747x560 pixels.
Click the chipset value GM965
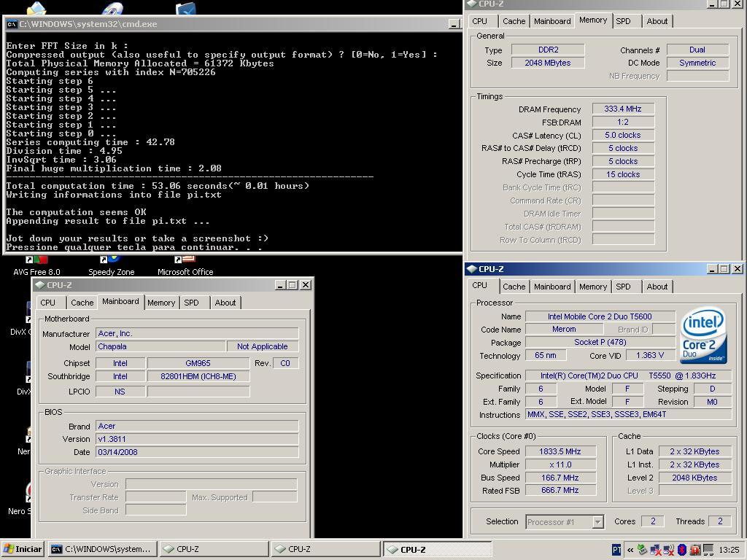click(198, 363)
